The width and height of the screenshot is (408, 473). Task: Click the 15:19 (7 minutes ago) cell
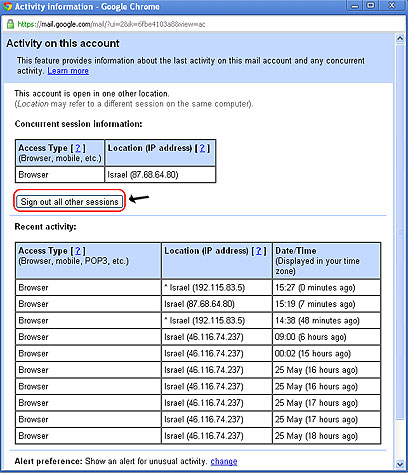(x=326, y=304)
